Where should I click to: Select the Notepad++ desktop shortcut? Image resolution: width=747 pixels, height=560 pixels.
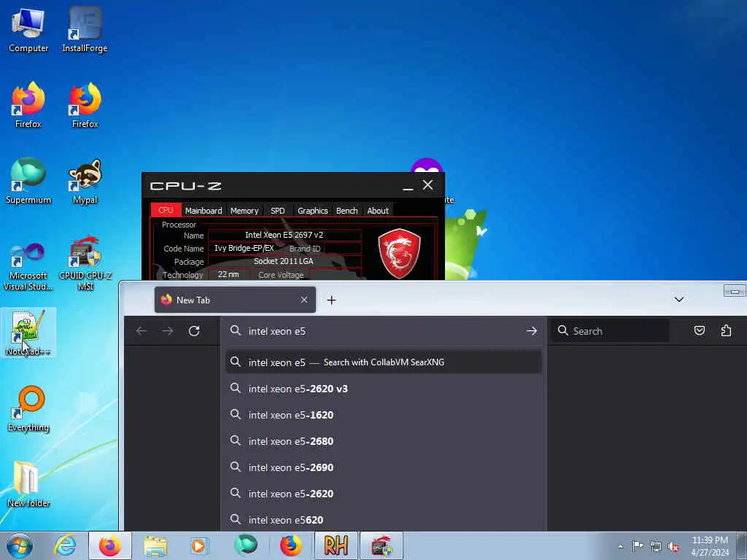pyautogui.click(x=28, y=332)
